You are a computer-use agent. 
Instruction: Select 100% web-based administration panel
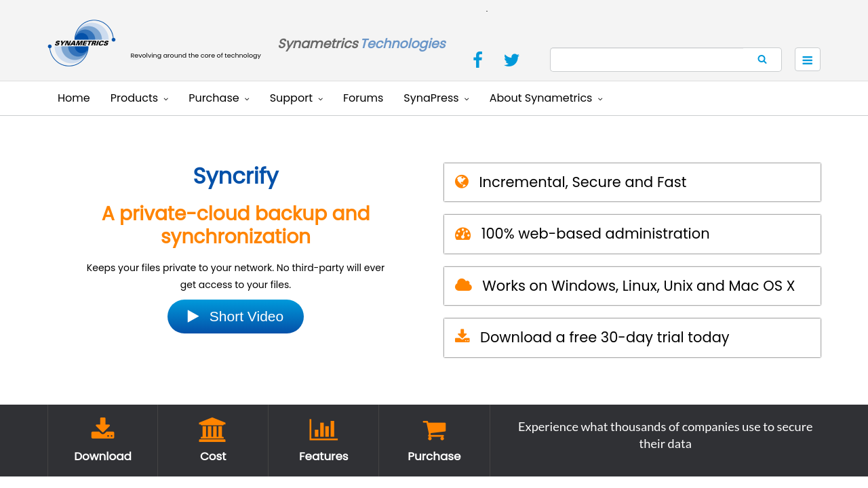click(595, 234)
